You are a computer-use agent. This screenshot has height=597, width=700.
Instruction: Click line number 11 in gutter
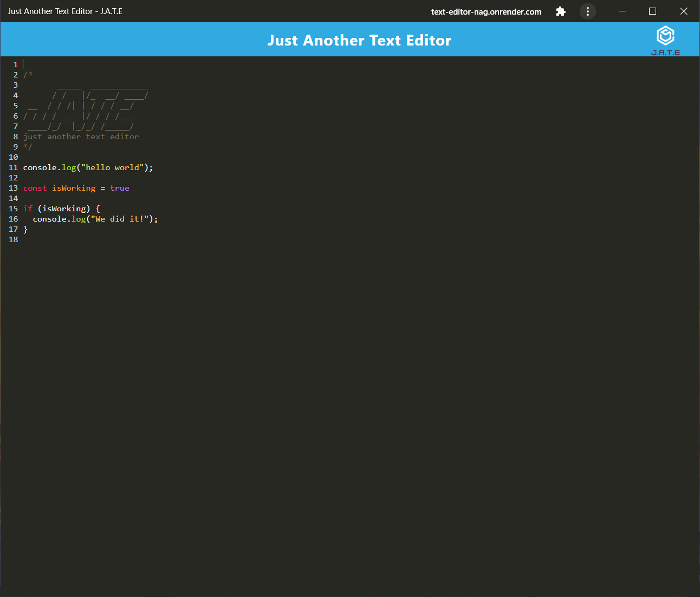14,167
